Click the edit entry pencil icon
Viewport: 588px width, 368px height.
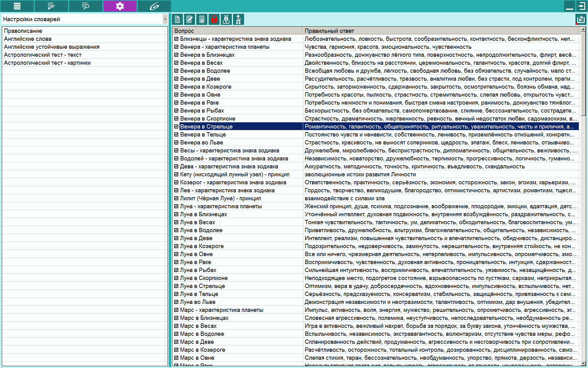point(190,19)
